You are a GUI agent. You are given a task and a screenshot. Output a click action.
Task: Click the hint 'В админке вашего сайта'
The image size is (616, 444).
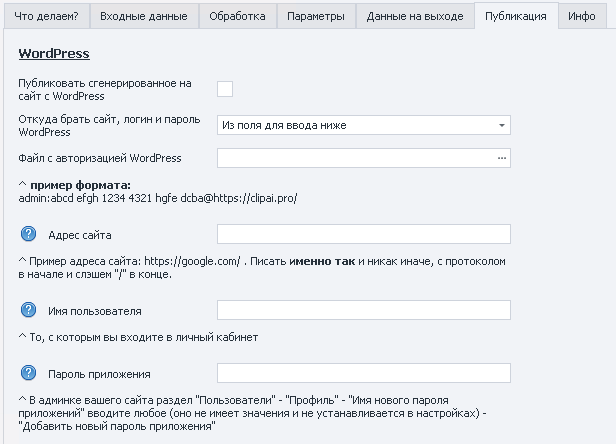[x=252, y=413]
